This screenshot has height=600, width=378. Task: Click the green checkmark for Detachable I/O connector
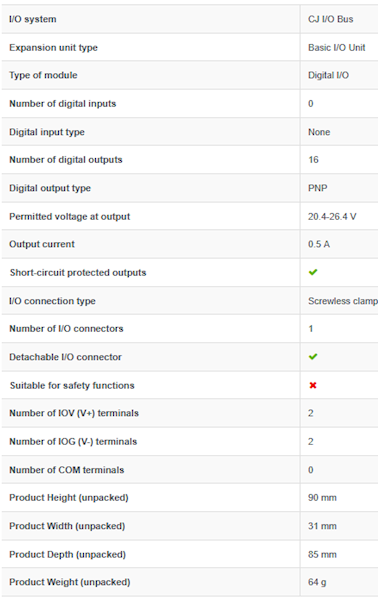313,357
